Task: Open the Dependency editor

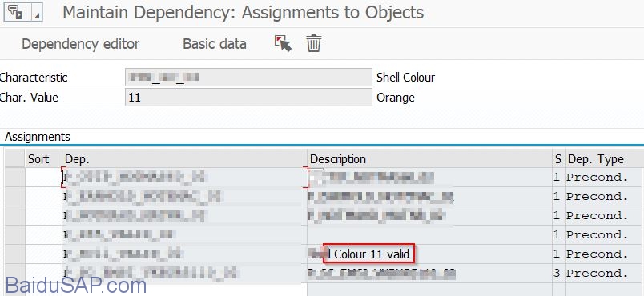Action: tap(80, 44)
